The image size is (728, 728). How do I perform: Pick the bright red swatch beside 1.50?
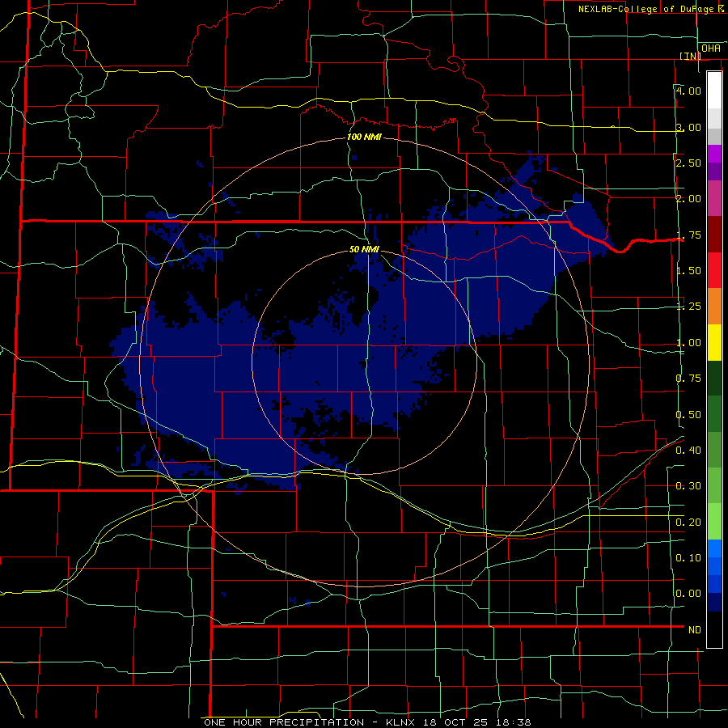[714, 270]
